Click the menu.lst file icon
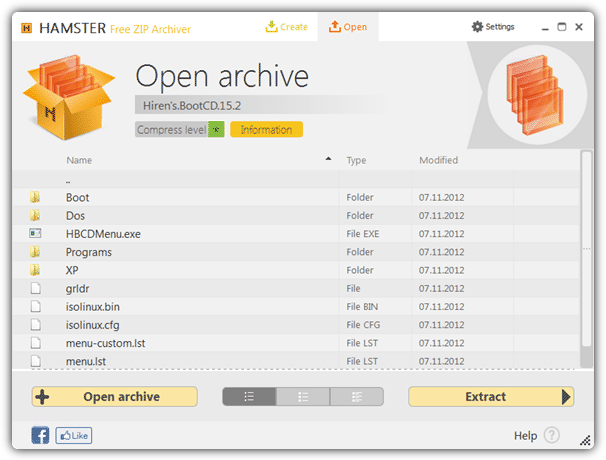This screenshot has height=460, width=606. click(x=36, y=361)
